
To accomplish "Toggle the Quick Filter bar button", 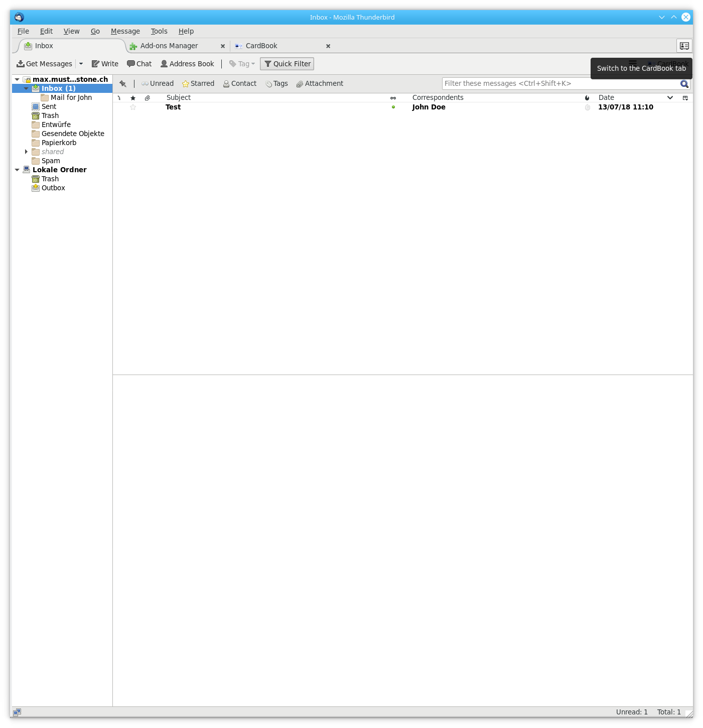I will point(287,64).
